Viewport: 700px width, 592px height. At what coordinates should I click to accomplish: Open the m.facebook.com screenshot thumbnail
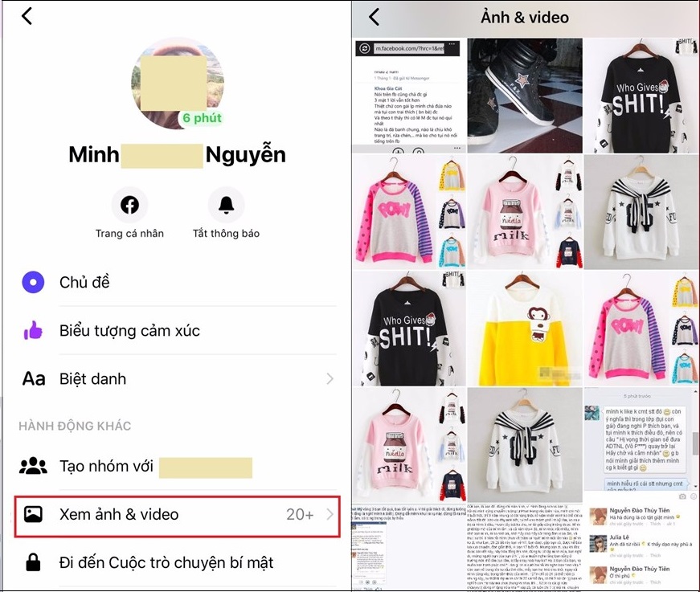tap(408, 96)
